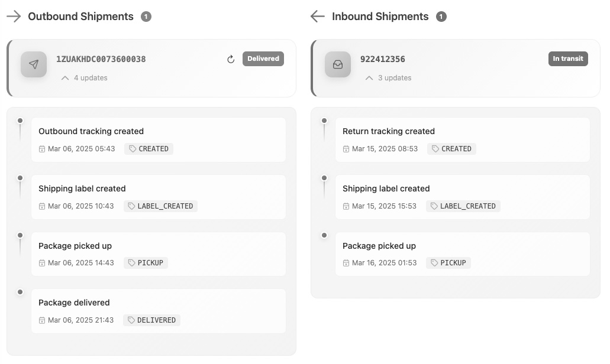610x364 pixels.
Task: Click the inbound inbox tray icon
Action: (338, 64)
